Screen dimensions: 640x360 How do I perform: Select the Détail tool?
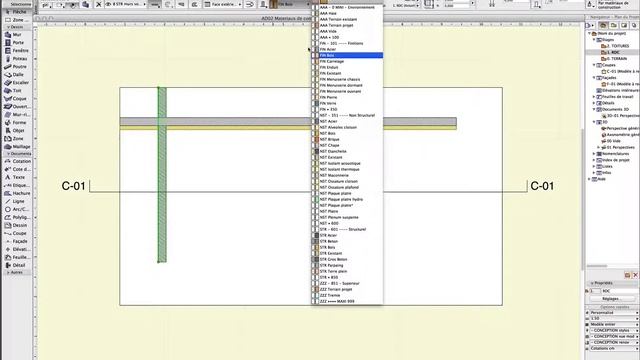click(x=16, y=265)
